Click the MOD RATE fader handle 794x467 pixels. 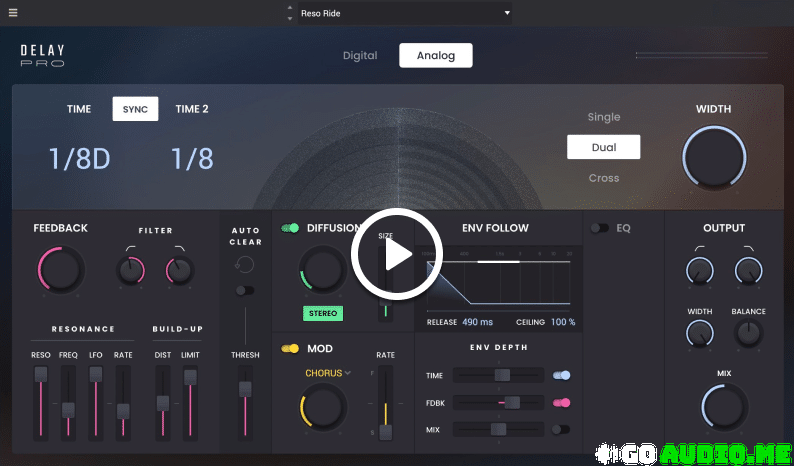[x=386, y=432]
